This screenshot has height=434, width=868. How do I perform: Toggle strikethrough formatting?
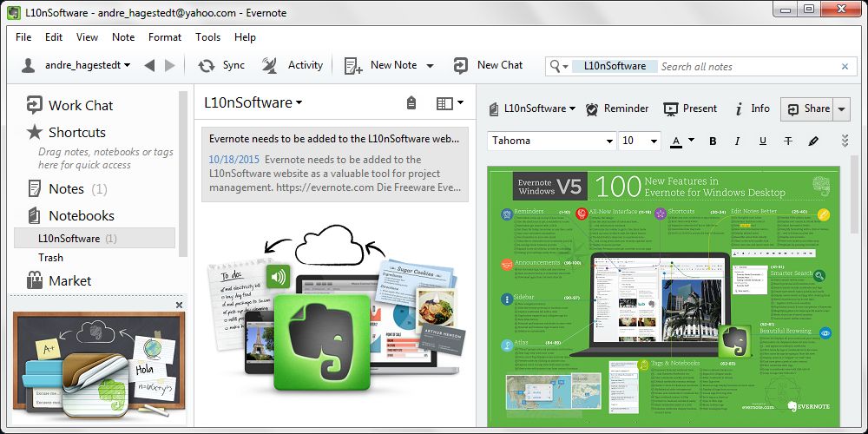pos(788,141)
